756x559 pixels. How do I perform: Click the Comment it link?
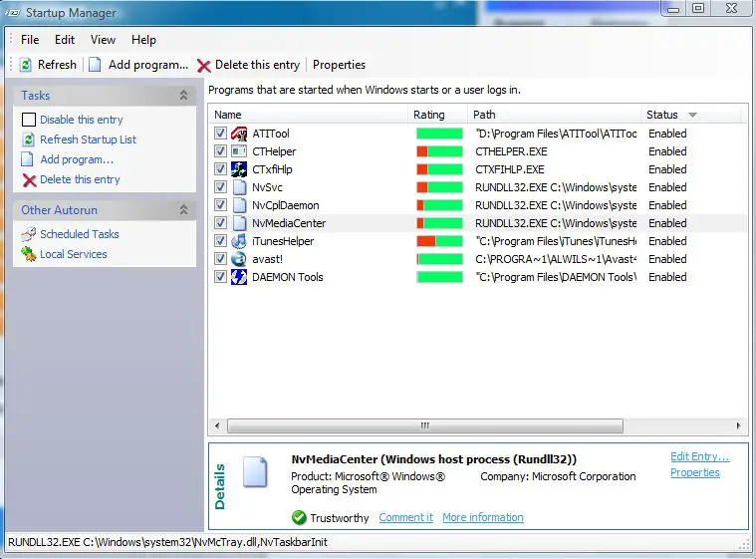point(406,517)
